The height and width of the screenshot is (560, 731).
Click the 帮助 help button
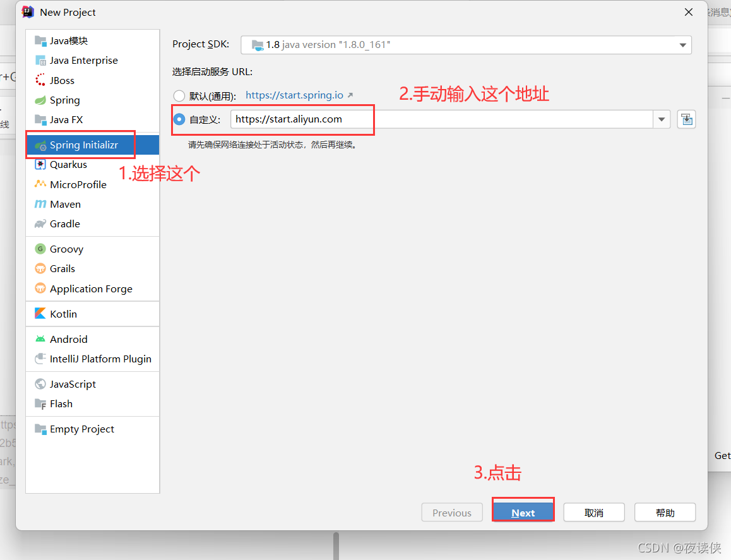(665, 513)
